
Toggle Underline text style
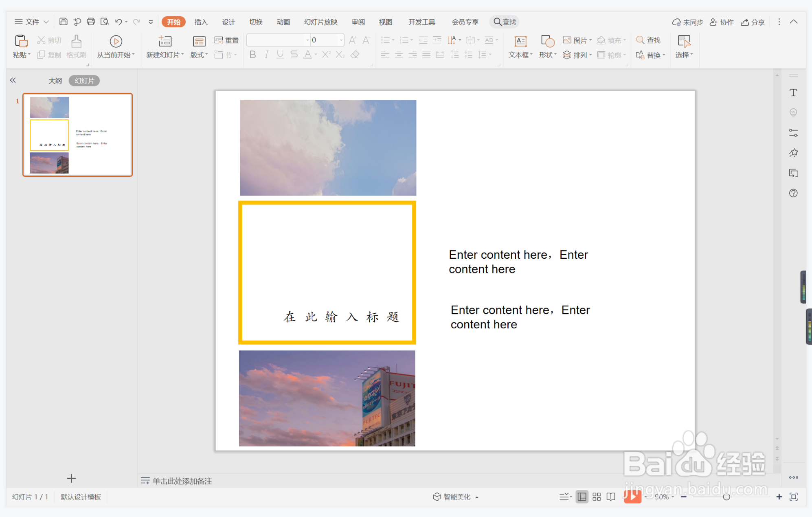[280, 55]
